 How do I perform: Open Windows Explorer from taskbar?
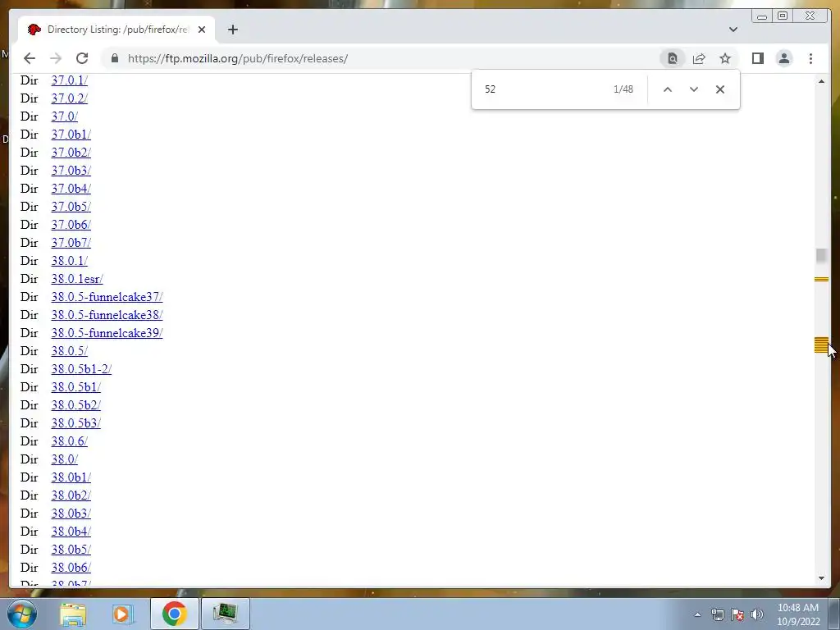73,614
